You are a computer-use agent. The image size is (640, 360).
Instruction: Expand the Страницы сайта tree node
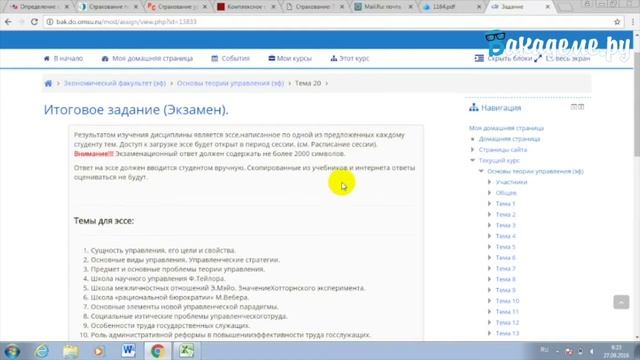click(x=472, y=150)
